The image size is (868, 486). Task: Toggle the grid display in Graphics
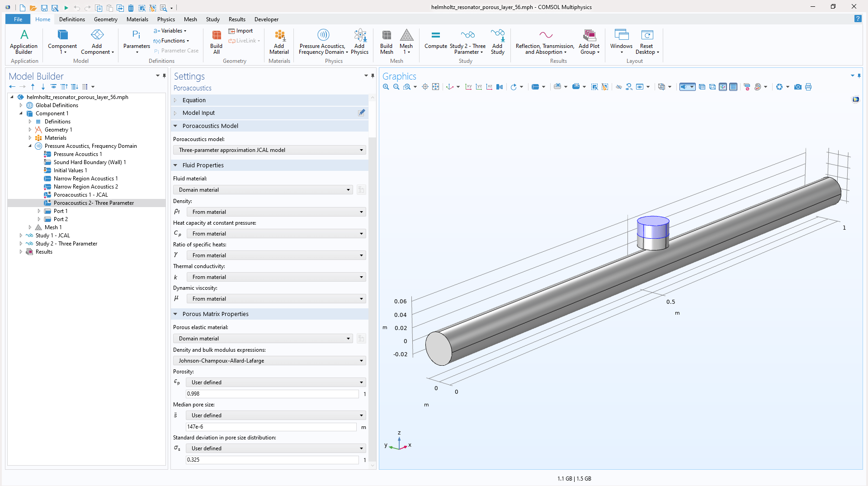[733, 87]
